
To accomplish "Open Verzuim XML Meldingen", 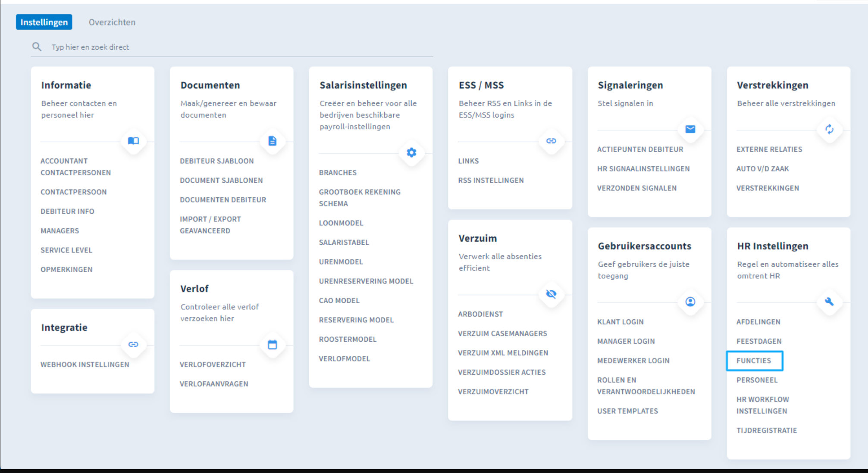I will [x=503, y=353].
